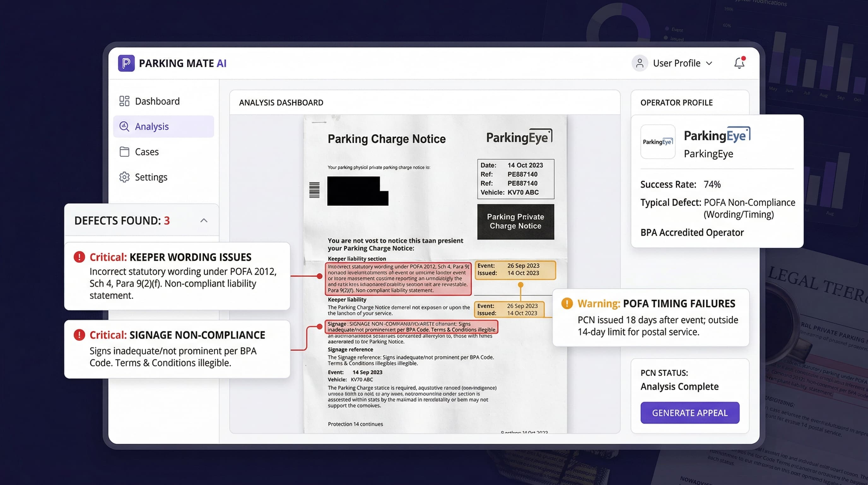This screenshot has width=868, height=485.
Task: Go to the Cases menu item
Action: 147,152
